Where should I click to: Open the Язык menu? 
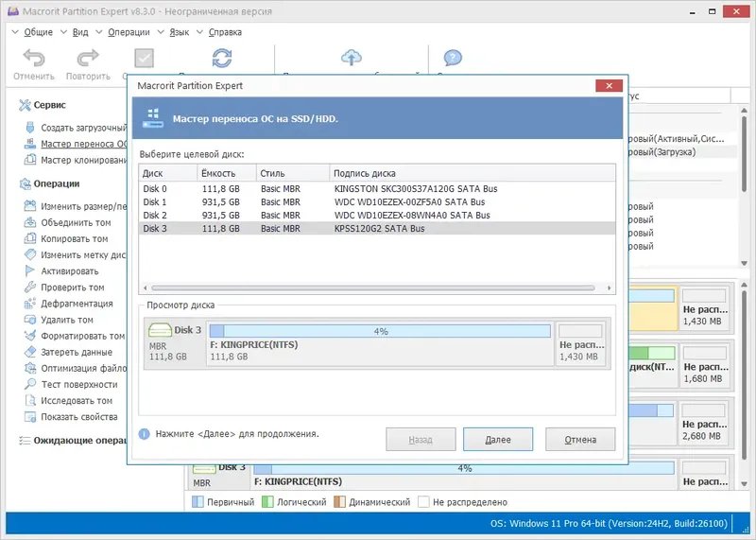tap(180, 32)
